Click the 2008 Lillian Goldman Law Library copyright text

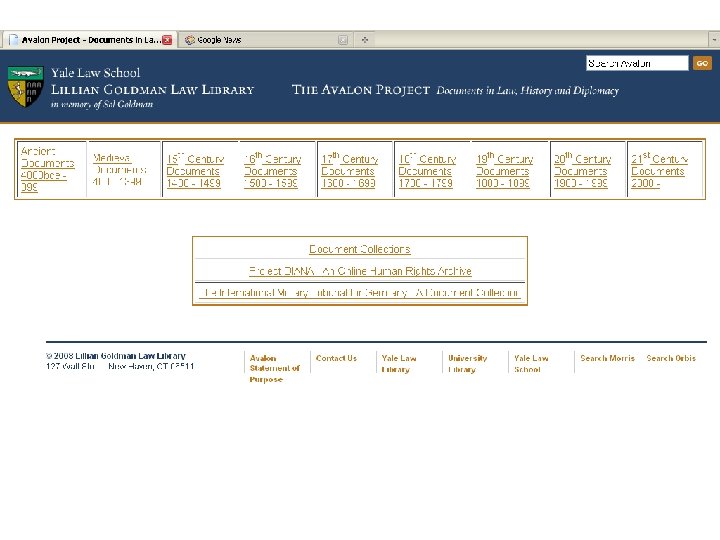[x=116, y=356]
